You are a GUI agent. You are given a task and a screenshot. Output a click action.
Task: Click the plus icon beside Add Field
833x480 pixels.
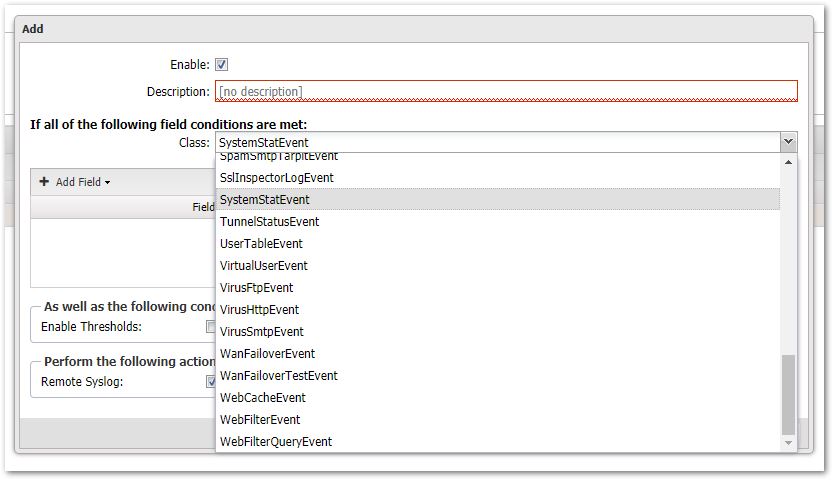[x=44, y=182]
